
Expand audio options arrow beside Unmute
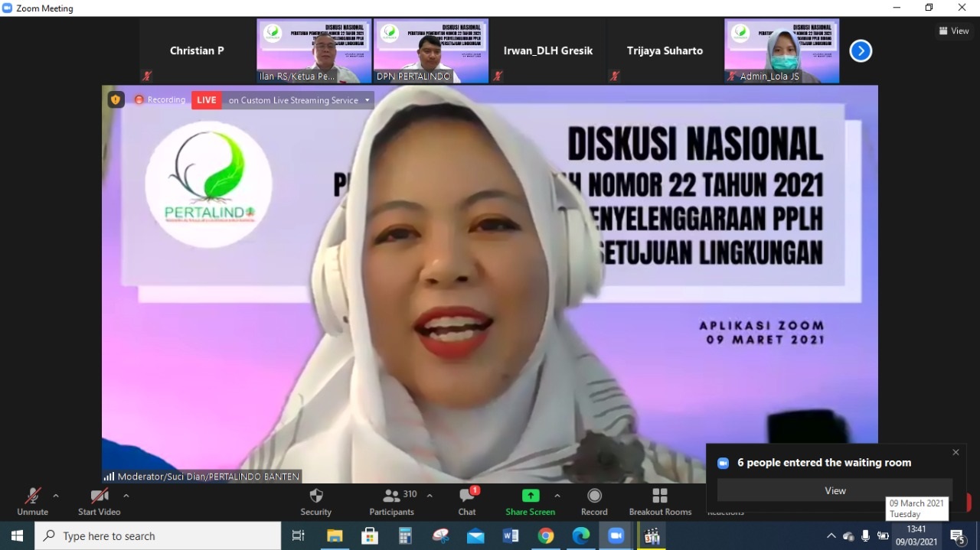[x=56, y=496]
